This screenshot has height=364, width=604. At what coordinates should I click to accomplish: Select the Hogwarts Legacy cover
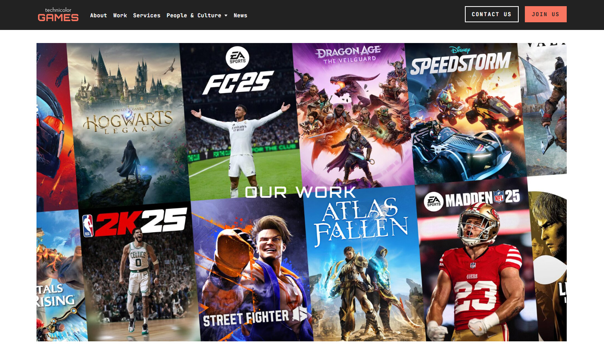coord(127,123)
